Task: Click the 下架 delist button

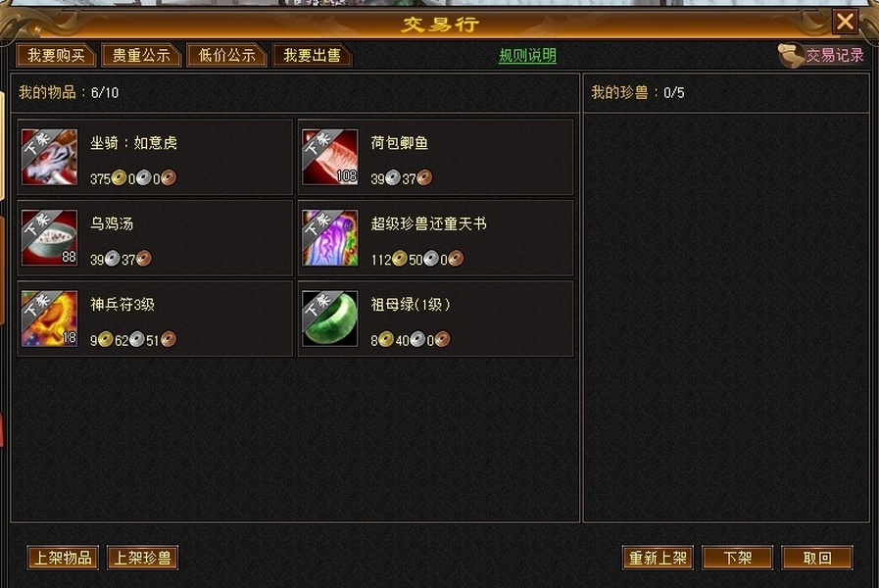Action: pos(737,558)
